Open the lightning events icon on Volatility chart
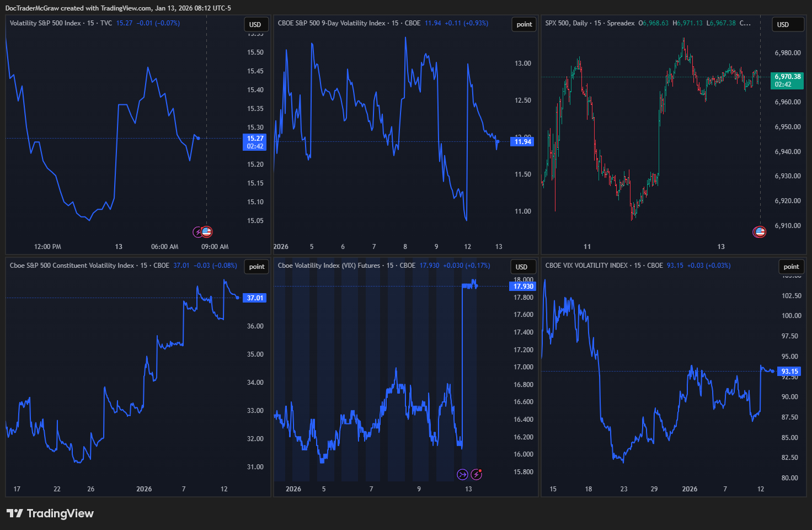812x530 pixels. (x=196, y=231)
